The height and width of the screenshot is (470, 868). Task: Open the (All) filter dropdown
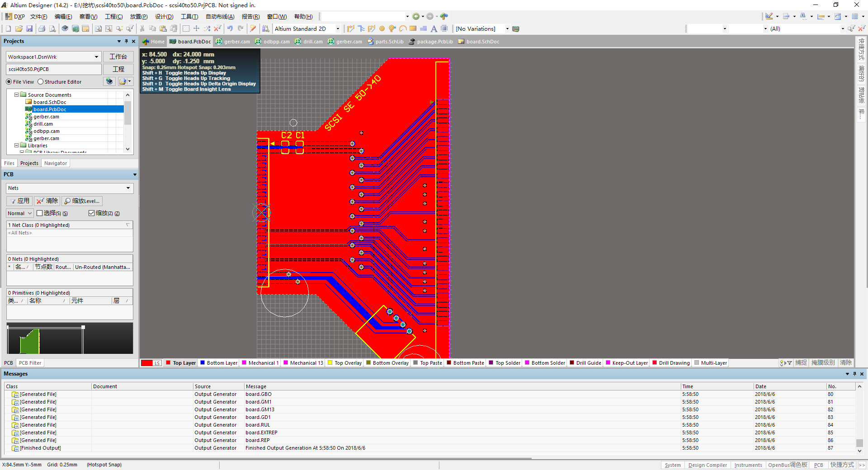click(x=843, y=28)
